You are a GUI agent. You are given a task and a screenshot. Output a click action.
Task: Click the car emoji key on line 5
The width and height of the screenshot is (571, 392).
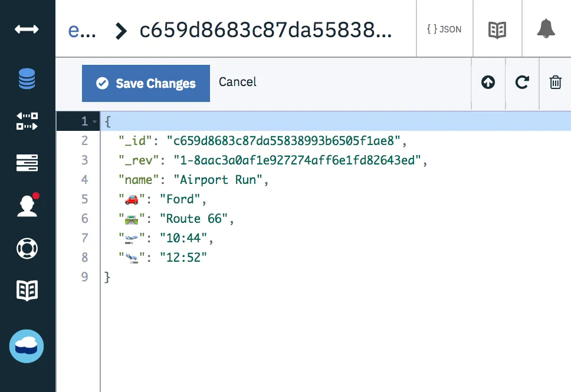coord(132,199)
